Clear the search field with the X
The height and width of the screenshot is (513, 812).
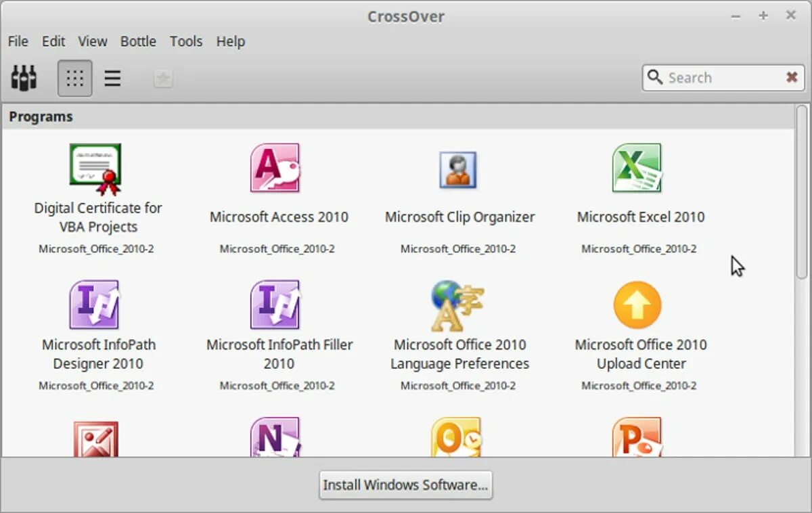coord(792,77)
